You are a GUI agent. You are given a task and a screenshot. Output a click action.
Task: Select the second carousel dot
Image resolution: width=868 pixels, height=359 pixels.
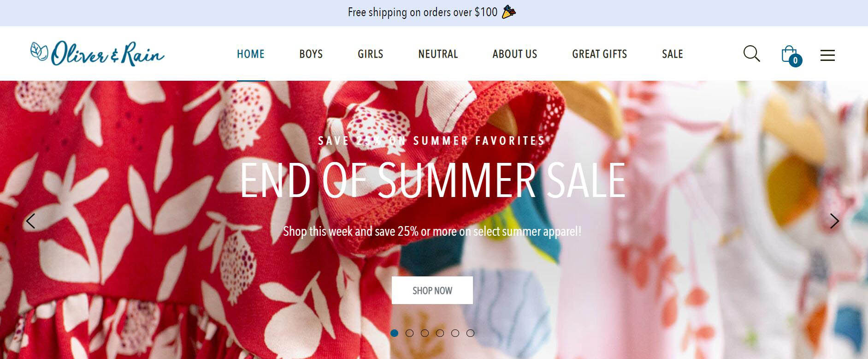(409, 333)
